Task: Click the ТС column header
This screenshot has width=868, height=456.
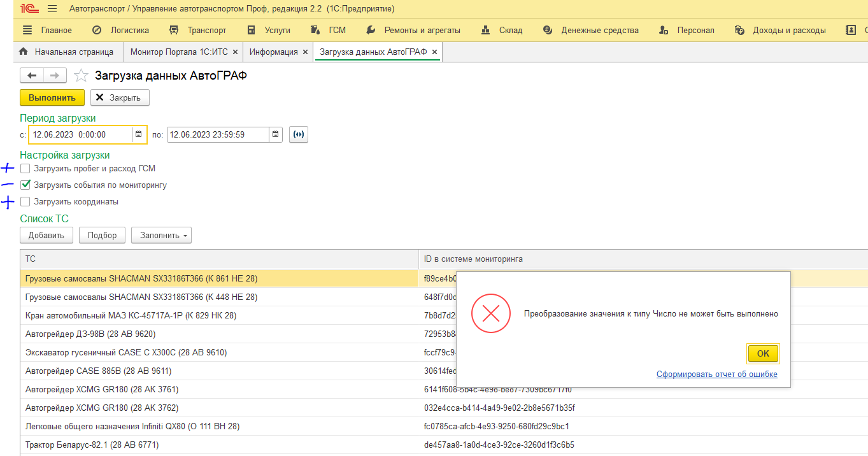Action: point(219,259)
